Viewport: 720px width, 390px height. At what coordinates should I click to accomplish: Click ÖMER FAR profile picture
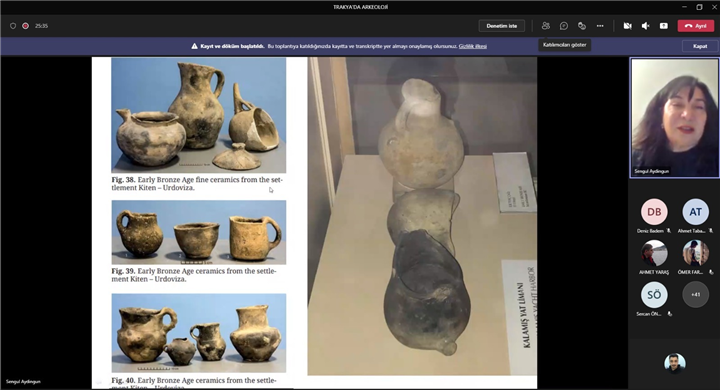tap(695, 253)
